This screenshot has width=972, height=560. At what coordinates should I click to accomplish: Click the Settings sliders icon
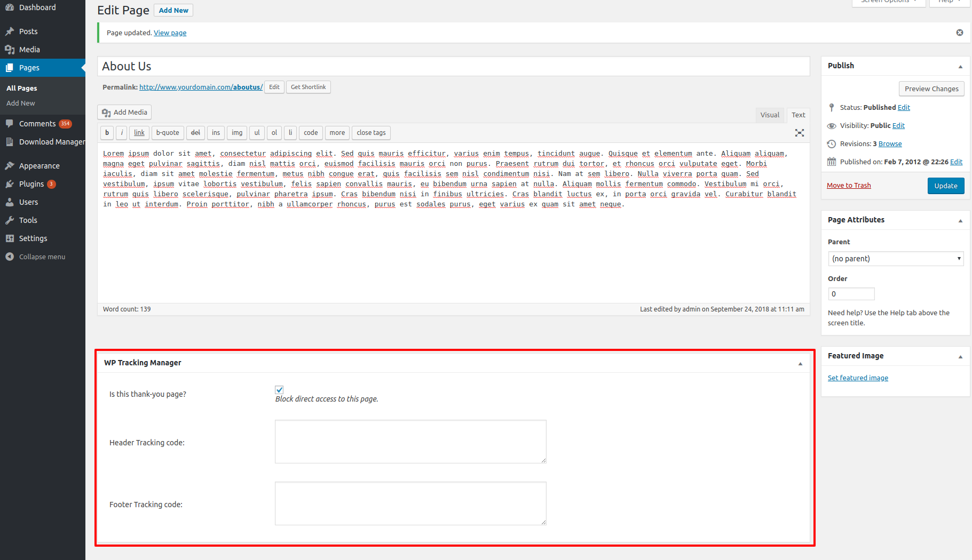click(10, 238)
